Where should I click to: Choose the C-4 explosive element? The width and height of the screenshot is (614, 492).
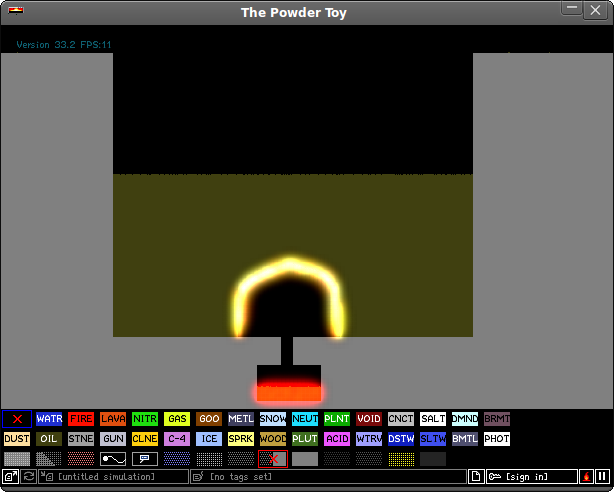click(177, 439)
